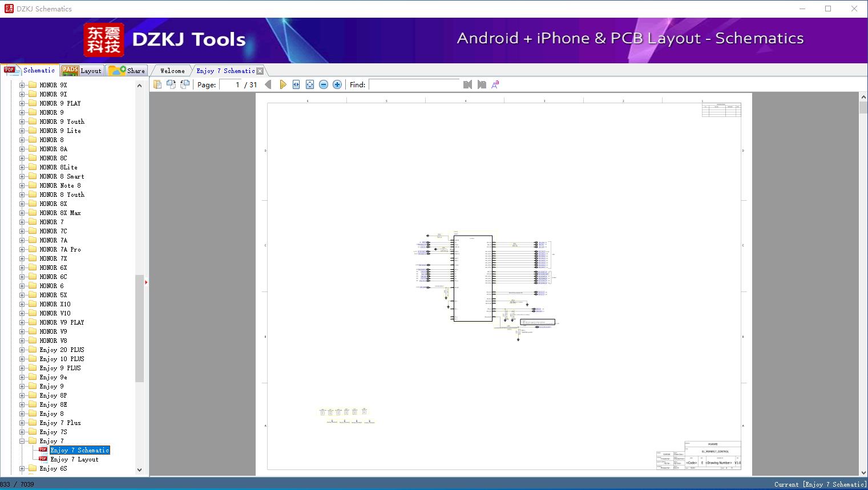Expand the HONOR 8 Smart folder
Viewport: 868px width, 490px height.
pos(22,176)
